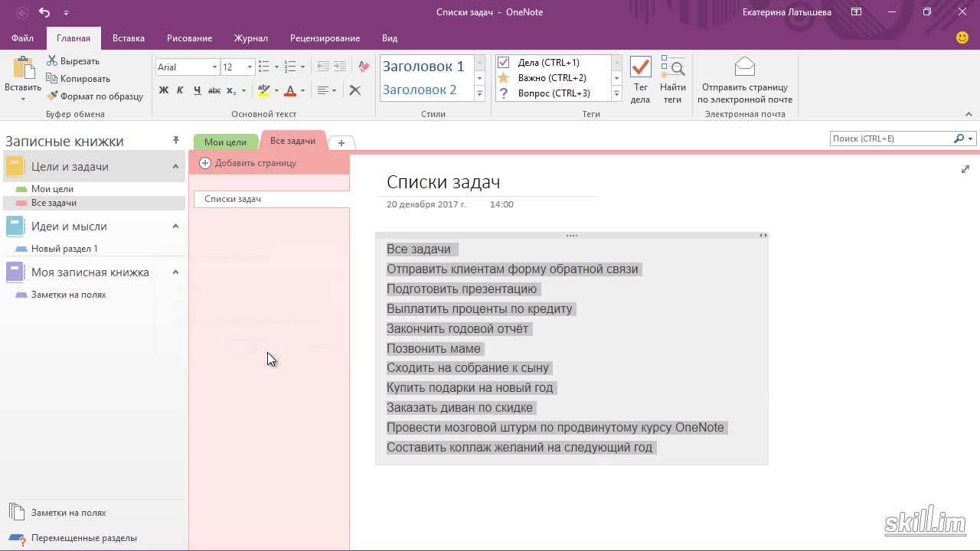Click the search field Поиск (CTRL+E)
980x551 pixels.
pyautogui.click(x=891, y=139)
